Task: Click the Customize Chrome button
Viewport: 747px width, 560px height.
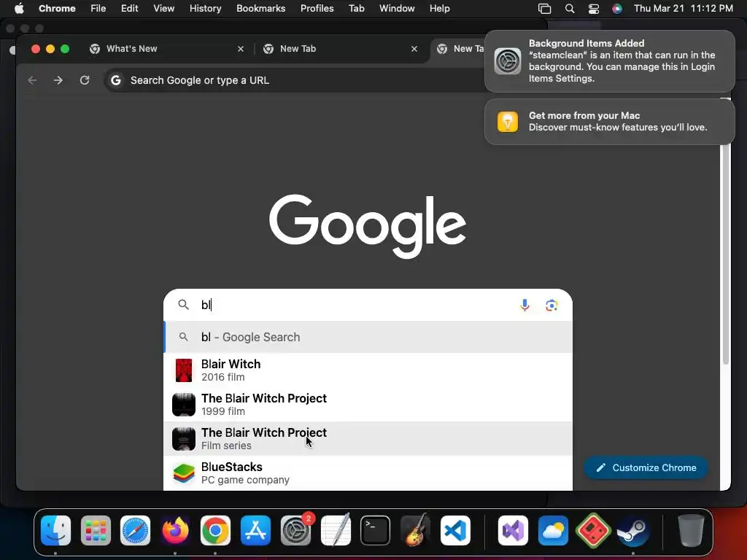Action: point(646,467)
